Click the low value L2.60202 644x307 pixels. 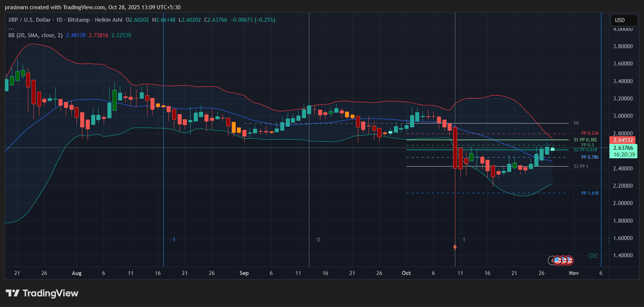pyautogui.click(x=190, y=20)
